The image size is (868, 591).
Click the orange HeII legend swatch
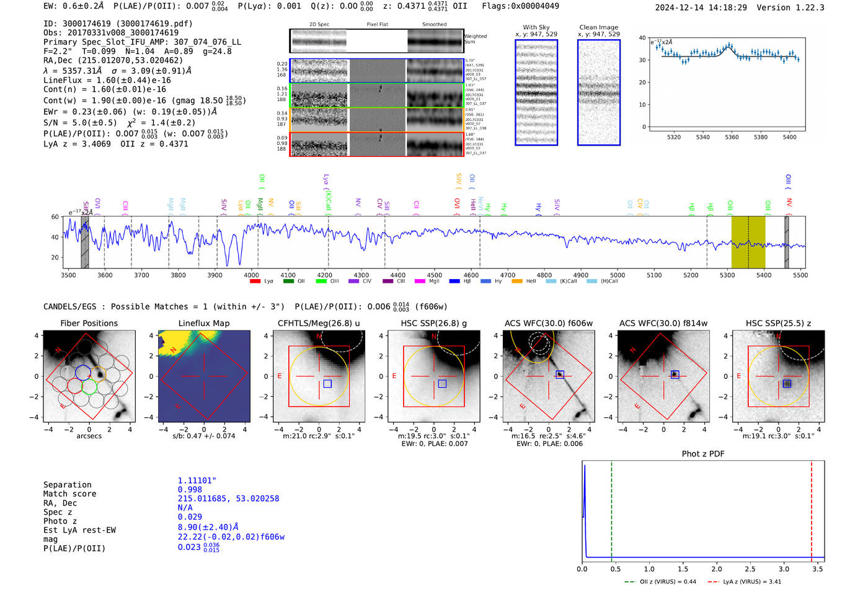tap(517, 282)
